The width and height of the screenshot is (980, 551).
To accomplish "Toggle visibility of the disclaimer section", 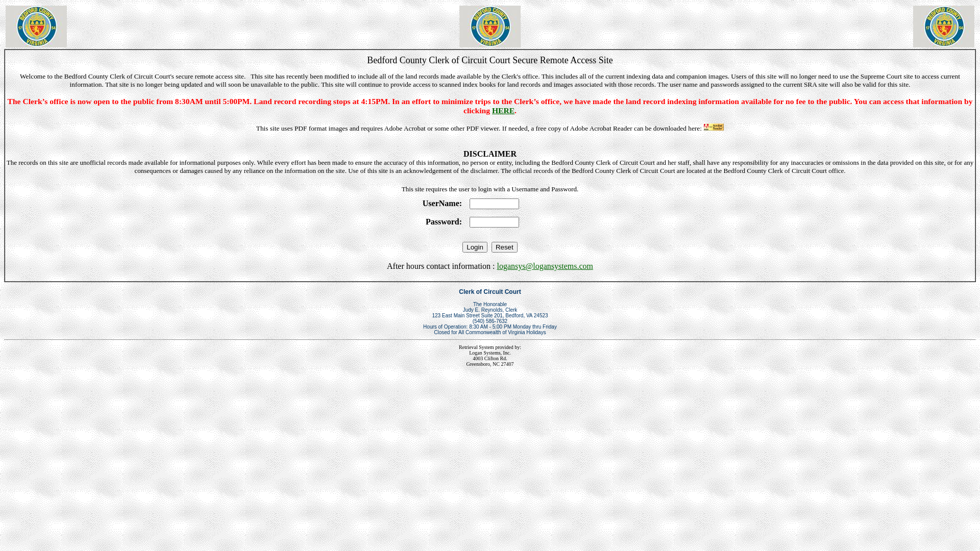I will [490, 154].
